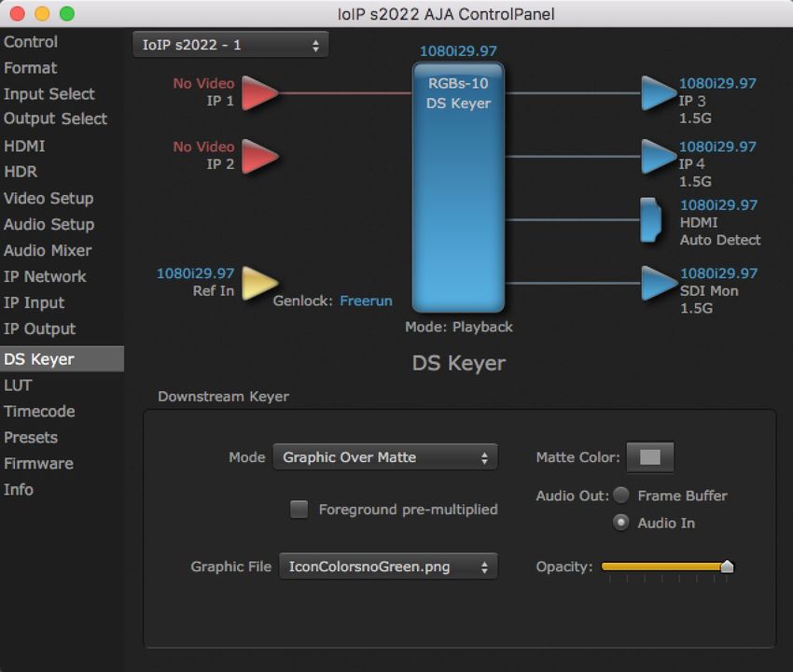Click the blue SDI Mon output triangle

659,283
